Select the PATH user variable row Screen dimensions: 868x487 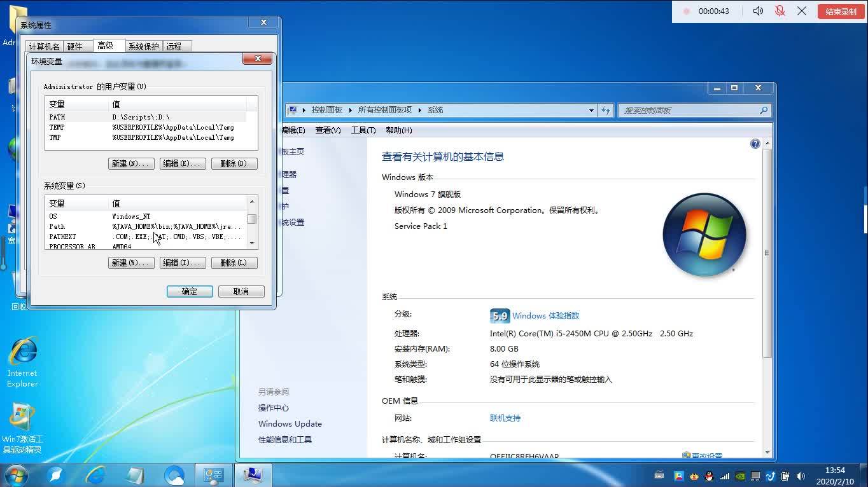pyautogui.click(x=146, y=117)
